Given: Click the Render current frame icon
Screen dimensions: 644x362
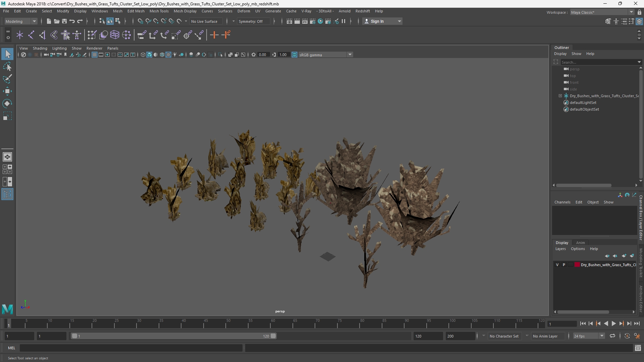Looking at the screenshot, I should pos(297,21).
